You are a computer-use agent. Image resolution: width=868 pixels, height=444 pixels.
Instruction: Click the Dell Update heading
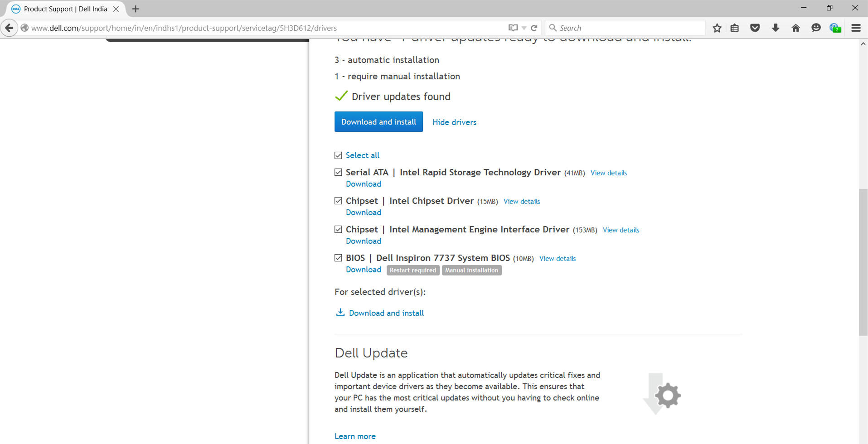(x=371, y=353)
